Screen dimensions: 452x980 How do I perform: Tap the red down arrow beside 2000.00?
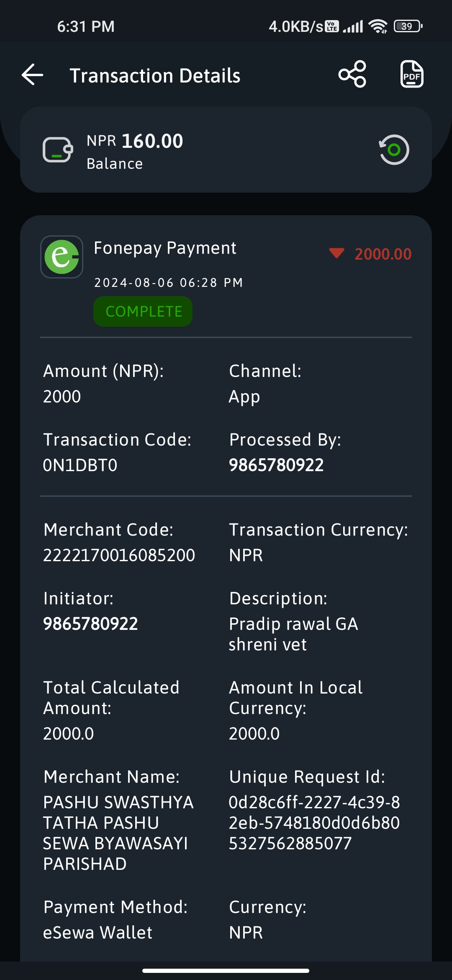[x=336, y=253]
